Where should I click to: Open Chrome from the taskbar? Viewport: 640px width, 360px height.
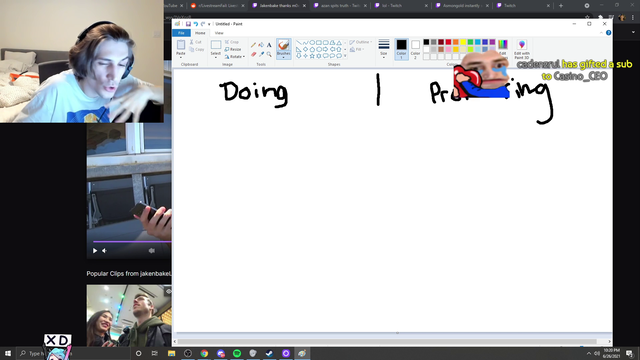click(204, 353)
